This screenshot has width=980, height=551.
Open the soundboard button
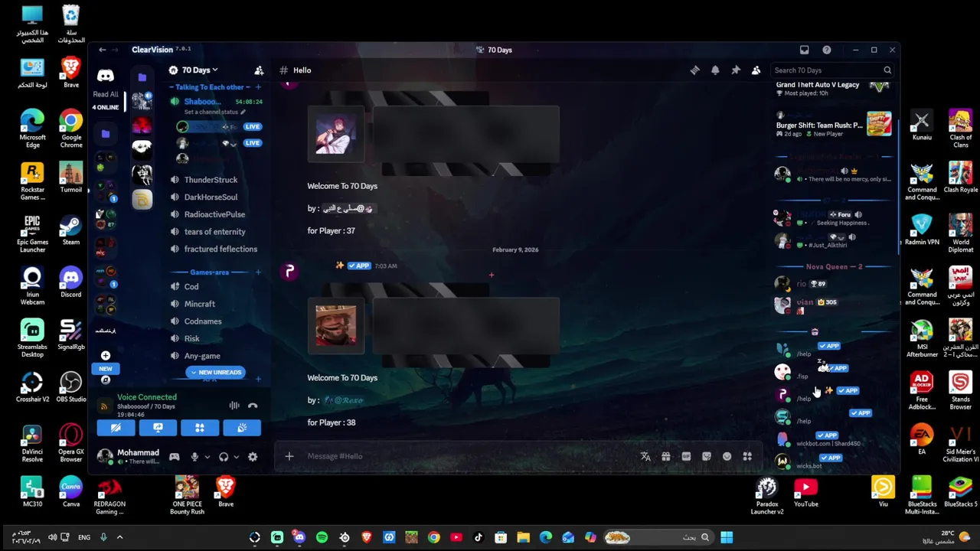coord(242,428)
